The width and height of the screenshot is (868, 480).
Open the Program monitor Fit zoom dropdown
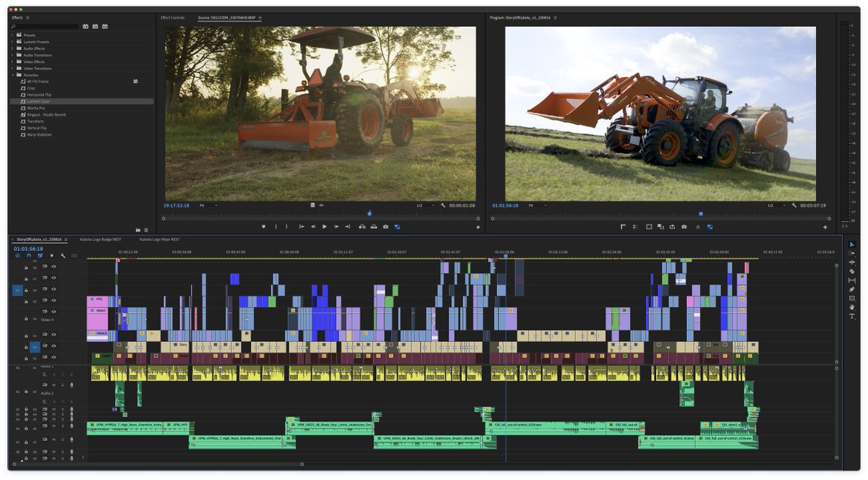tap(537, 205)
